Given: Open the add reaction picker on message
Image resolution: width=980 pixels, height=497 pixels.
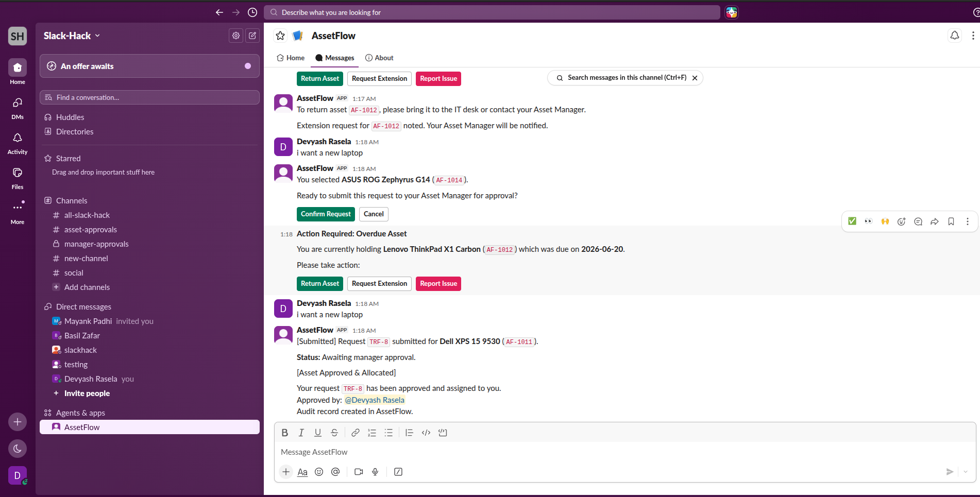Looking at the screenshot, I should (902, 221).
